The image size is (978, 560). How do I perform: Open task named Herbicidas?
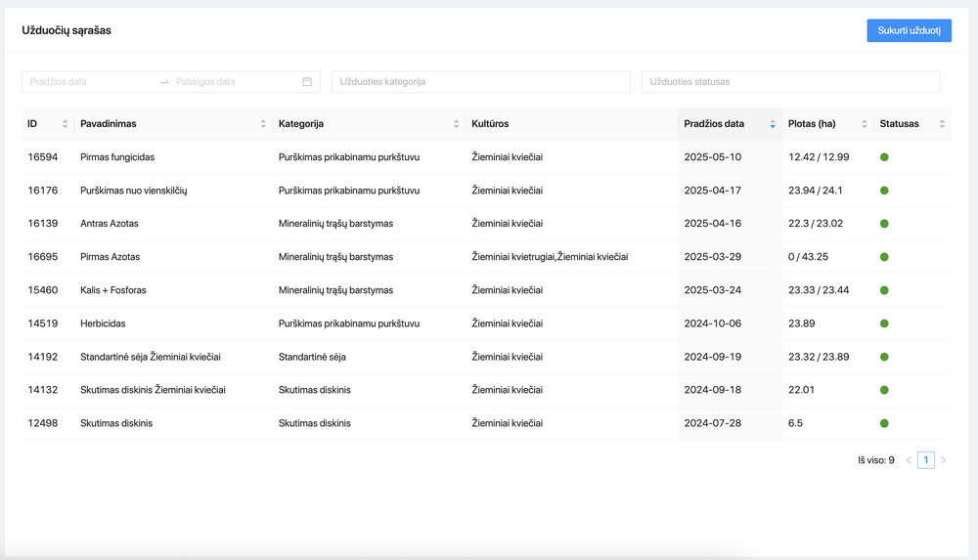pos(103,323)
